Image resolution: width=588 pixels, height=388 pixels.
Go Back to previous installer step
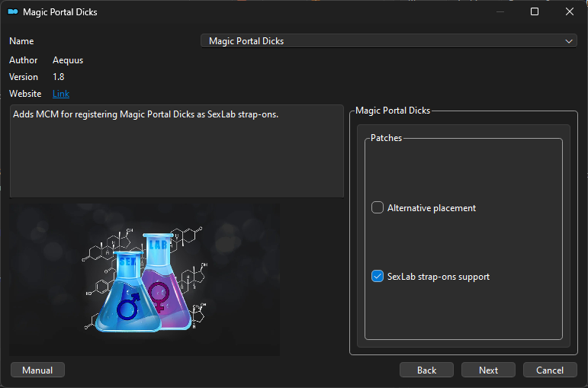point(426,370)
